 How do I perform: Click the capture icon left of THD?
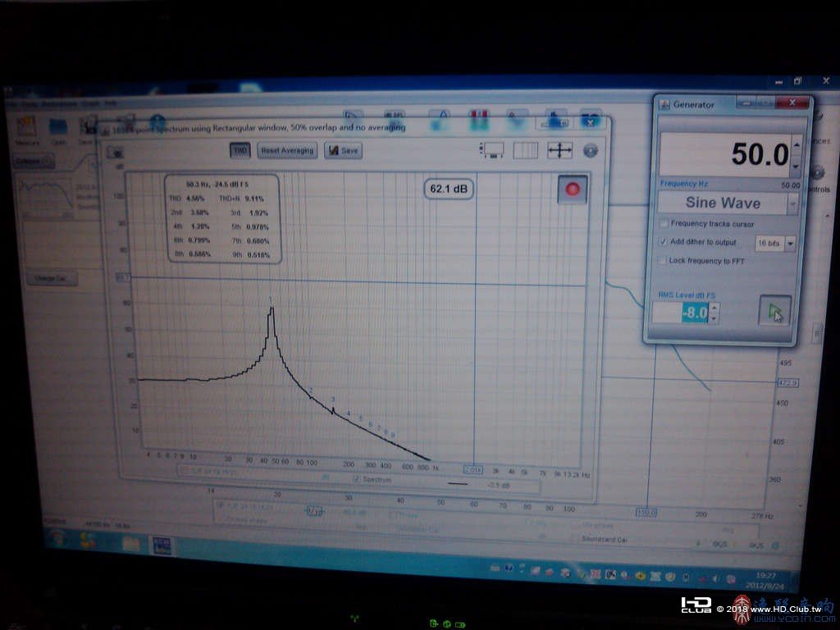point(115,152)
